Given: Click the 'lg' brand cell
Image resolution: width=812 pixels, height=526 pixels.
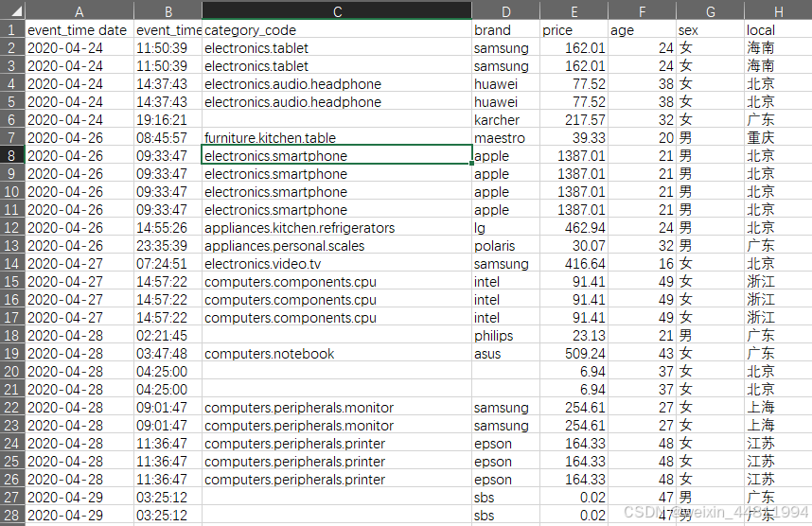Looking at the screenshot, I should tap(506, 228).
